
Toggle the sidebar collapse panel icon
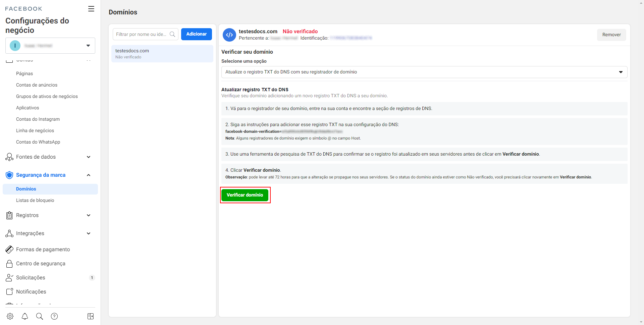point(91,316)
